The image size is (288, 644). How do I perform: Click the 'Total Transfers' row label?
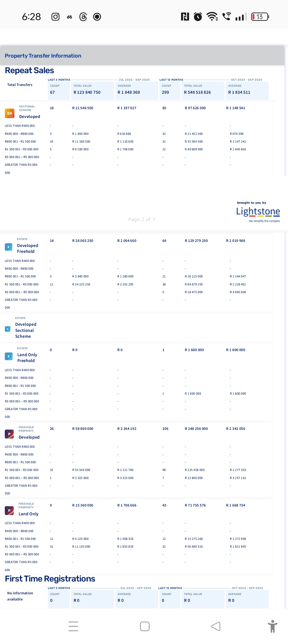20,85
